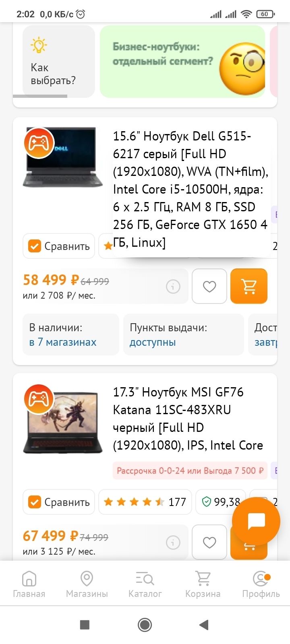Open the 177 reviews star rating

tap(145, 502)
